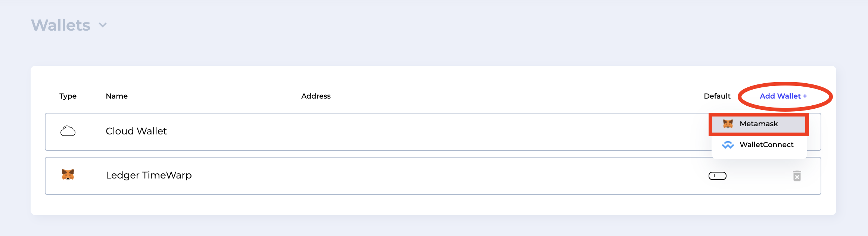
Task: Click the Name column header
Action: click(x=117, y=96)
